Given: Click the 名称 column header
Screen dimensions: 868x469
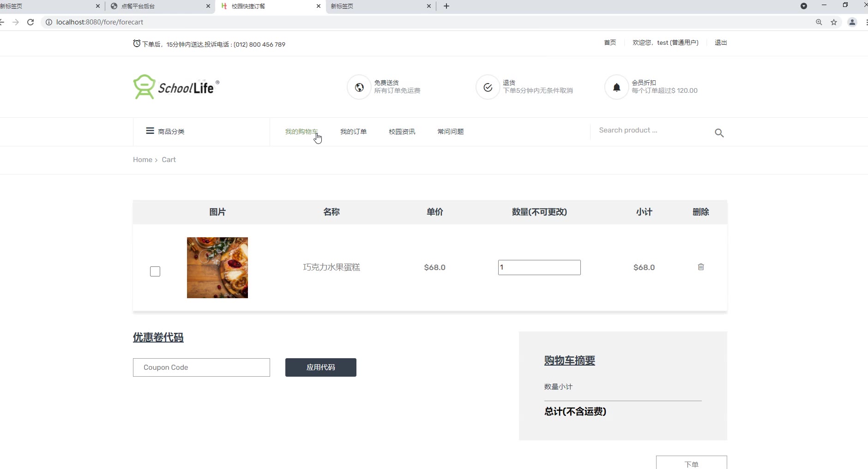Looking at the screenshot, I should 332,212.
